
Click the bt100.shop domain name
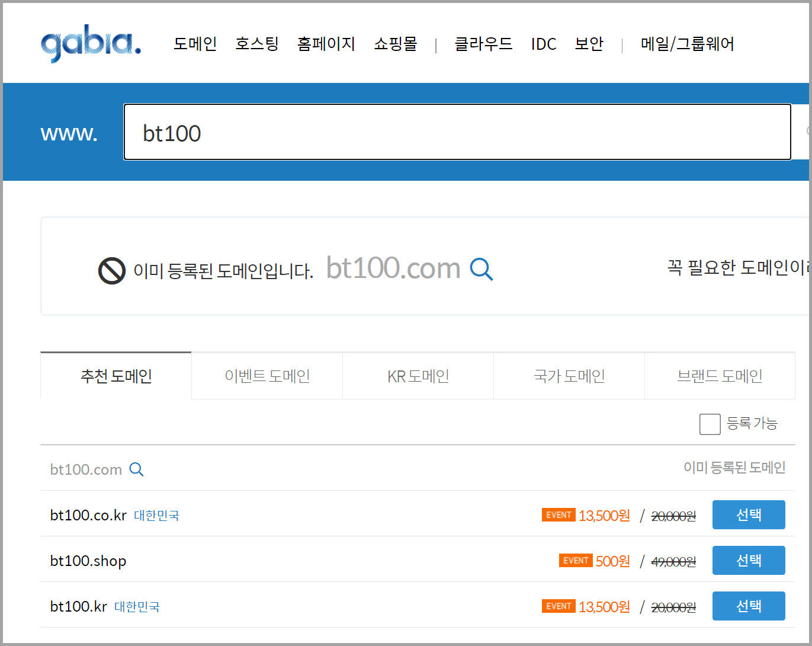88,561
